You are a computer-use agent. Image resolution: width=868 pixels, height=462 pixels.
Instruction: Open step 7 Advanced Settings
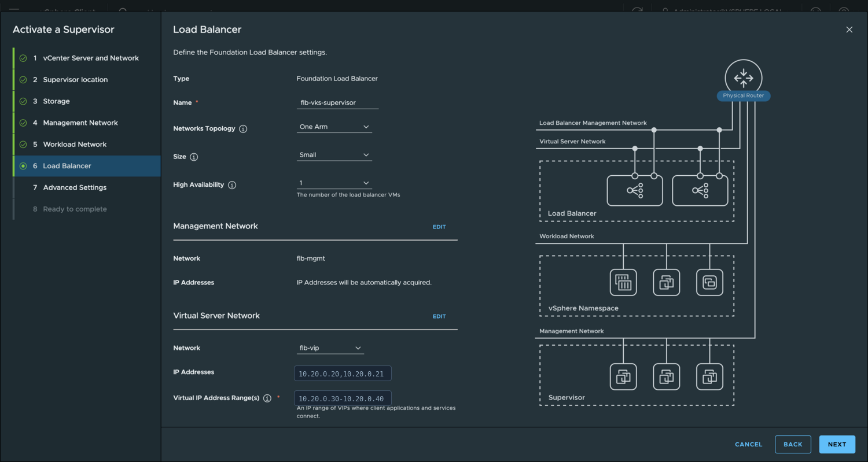pyautogui.click(x=87, y=187)
